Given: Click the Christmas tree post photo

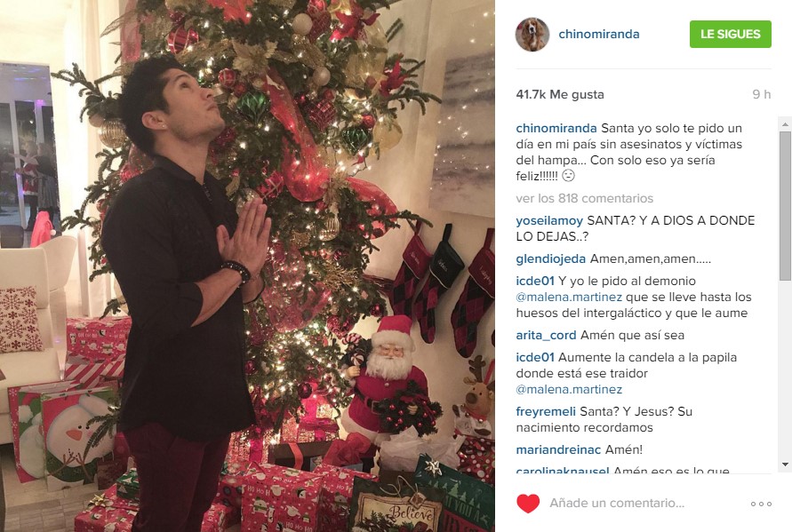Looking at the screenshot, I should 247,266.
